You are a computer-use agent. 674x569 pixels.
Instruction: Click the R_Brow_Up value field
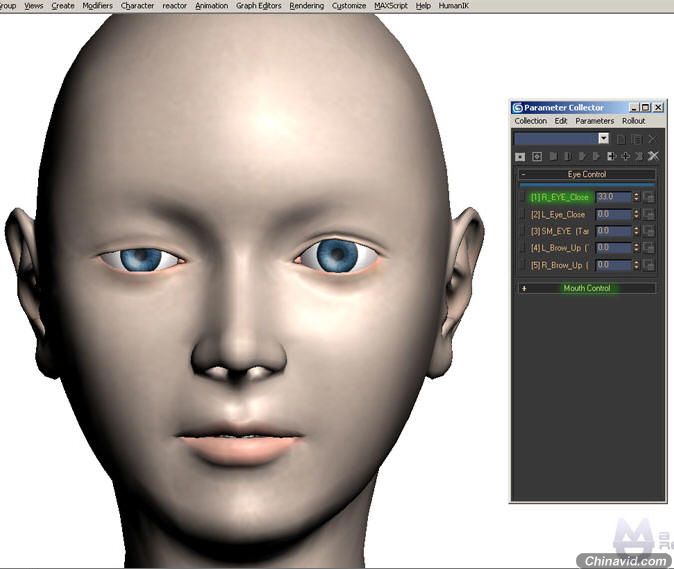point(614,265)
